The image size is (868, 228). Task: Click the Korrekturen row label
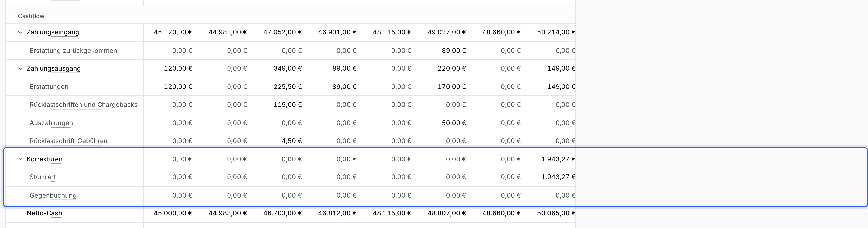click(x=45, y=159)
